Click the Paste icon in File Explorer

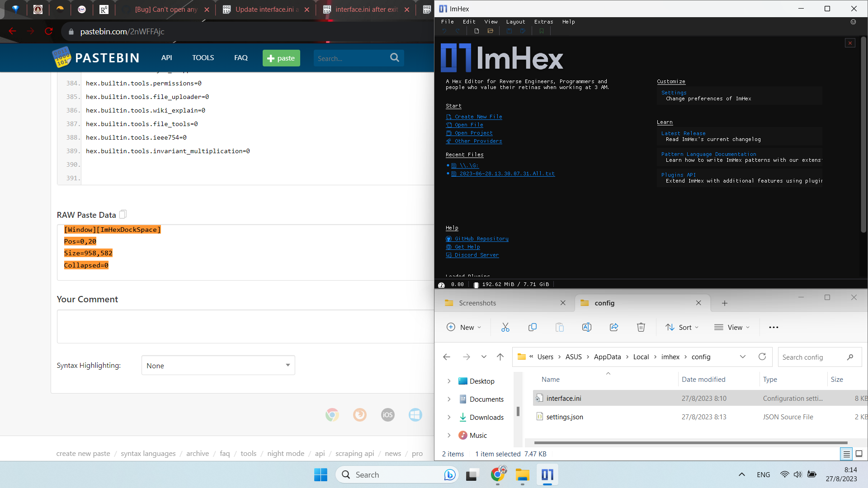(x=560, y=327)
